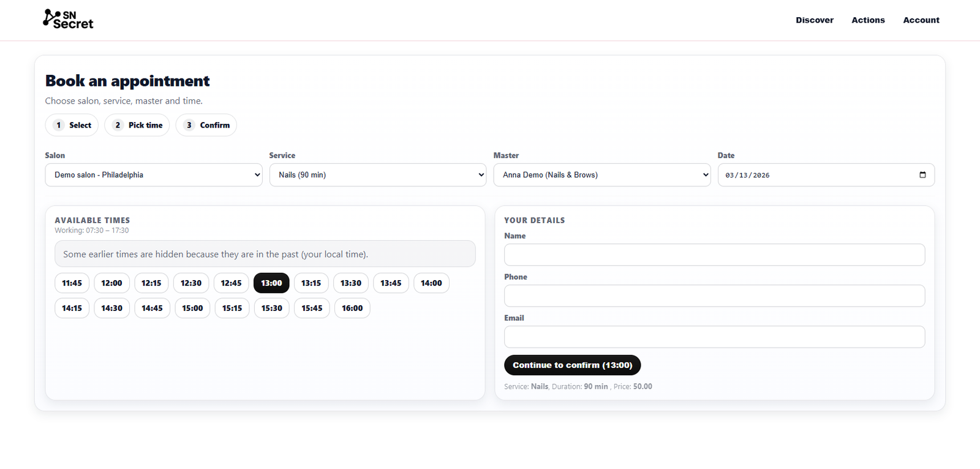The width and height of the screenshot is (980, 469).
Task: Pick the 15:30 time slot
Action: click(x=272, y=308)
